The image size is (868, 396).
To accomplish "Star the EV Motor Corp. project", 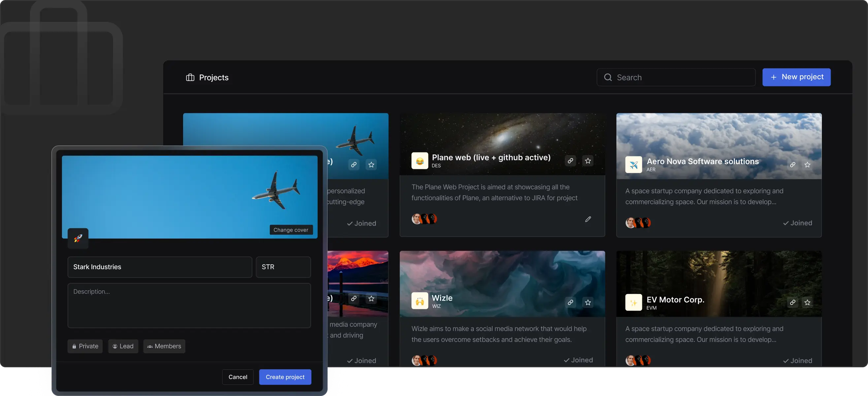I will (x=807, y=302).
